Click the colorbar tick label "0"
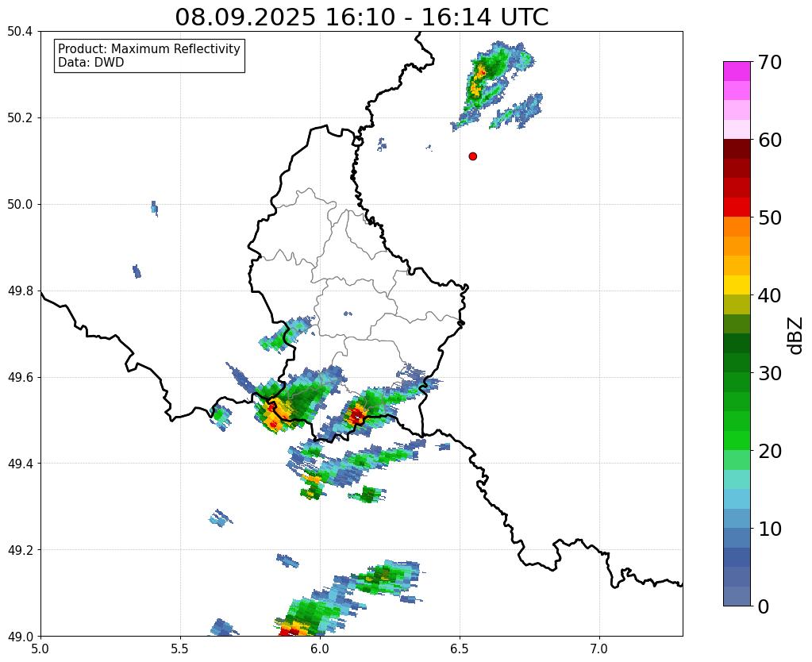Screen dimensions: 812x662 coord(764,606)
